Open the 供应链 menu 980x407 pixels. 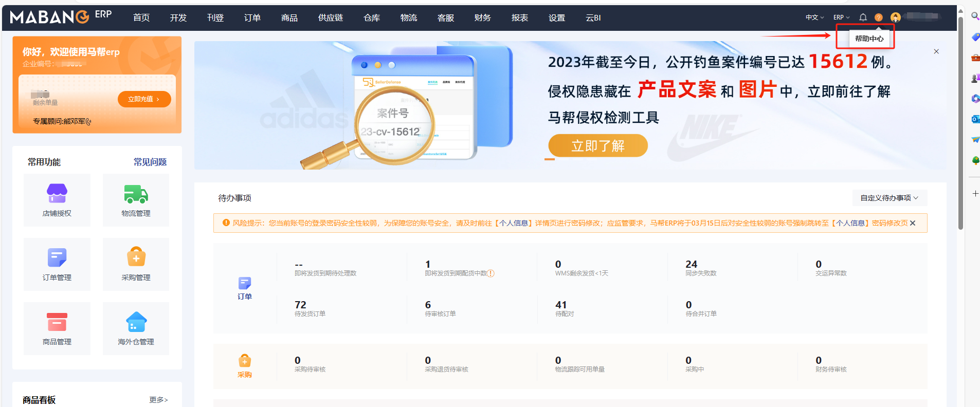pos(331,18)
